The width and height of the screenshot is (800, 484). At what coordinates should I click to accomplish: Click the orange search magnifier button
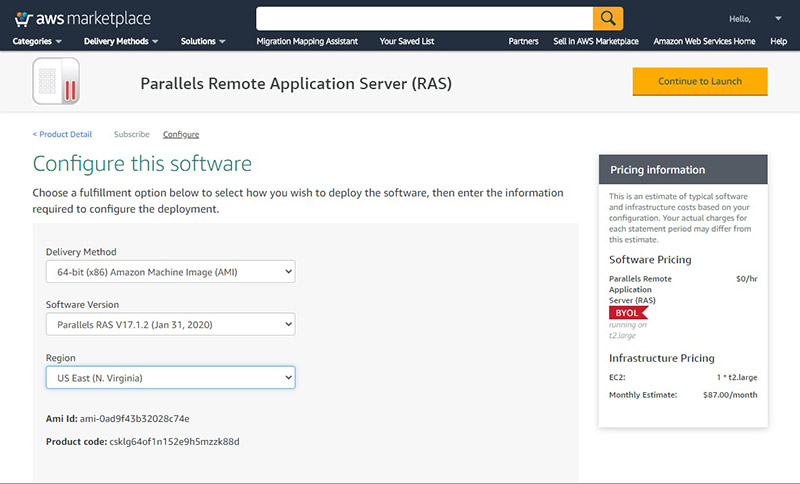point(608,18)
